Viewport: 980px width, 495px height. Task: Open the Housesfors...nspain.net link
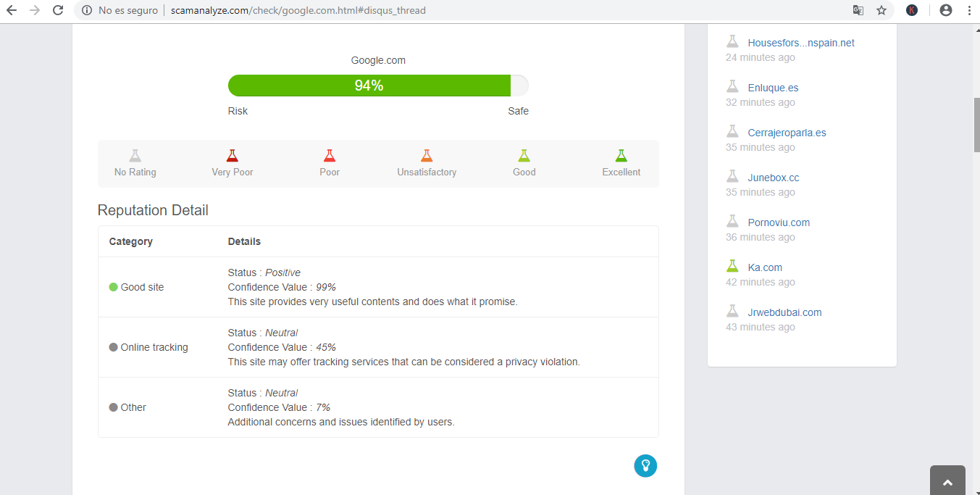click(801, 43)
